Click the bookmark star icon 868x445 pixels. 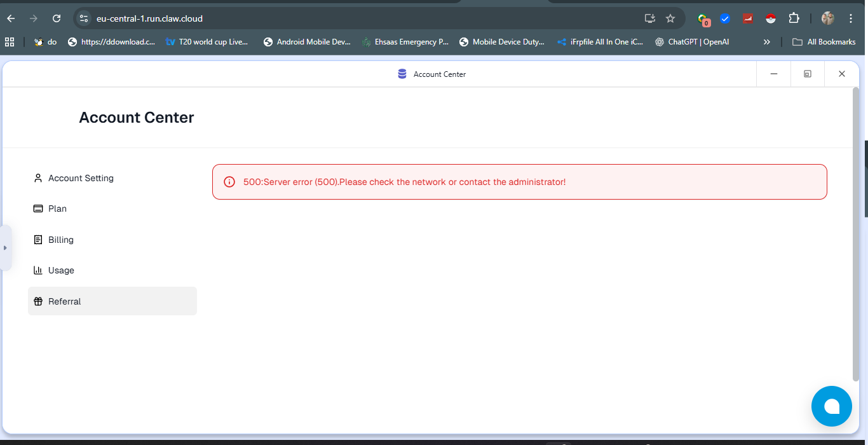670,18
